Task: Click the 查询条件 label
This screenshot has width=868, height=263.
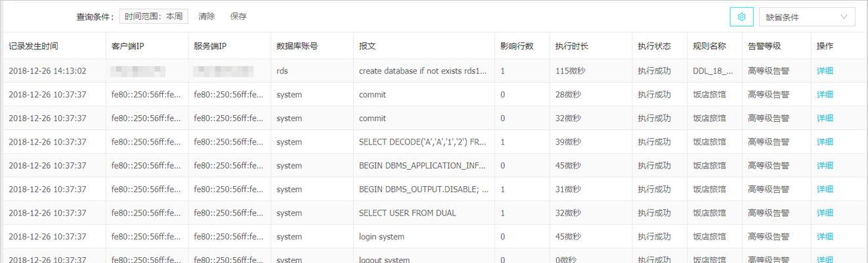Action: pyautogui.click(x=95, y=17)
